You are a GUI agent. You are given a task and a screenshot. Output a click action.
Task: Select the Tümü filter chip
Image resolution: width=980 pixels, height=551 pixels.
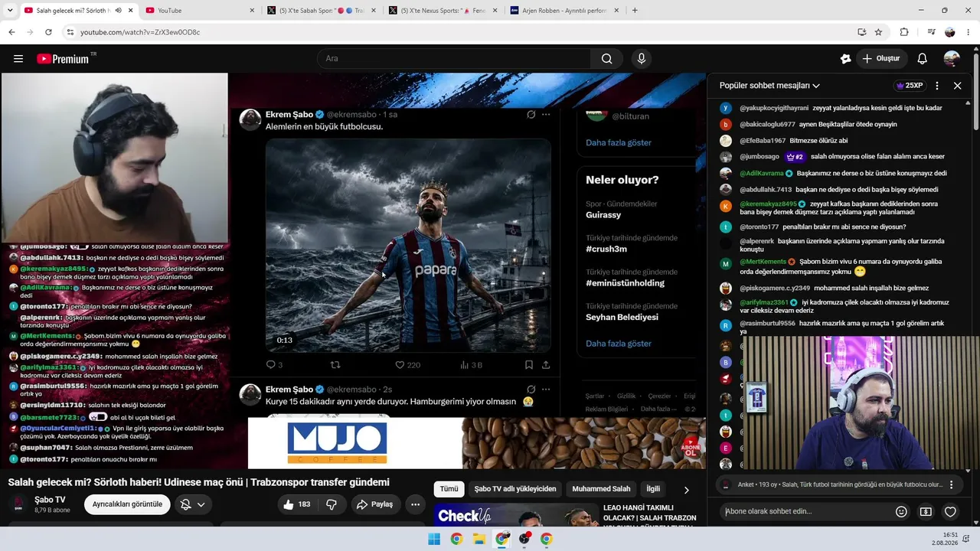pyautogui.click(x=449, y=489)
